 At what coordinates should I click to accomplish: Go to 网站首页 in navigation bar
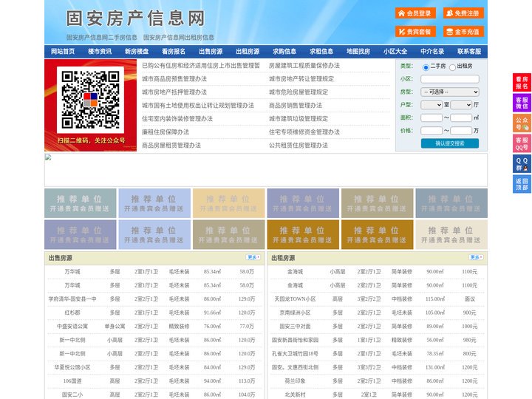point(63,52)
